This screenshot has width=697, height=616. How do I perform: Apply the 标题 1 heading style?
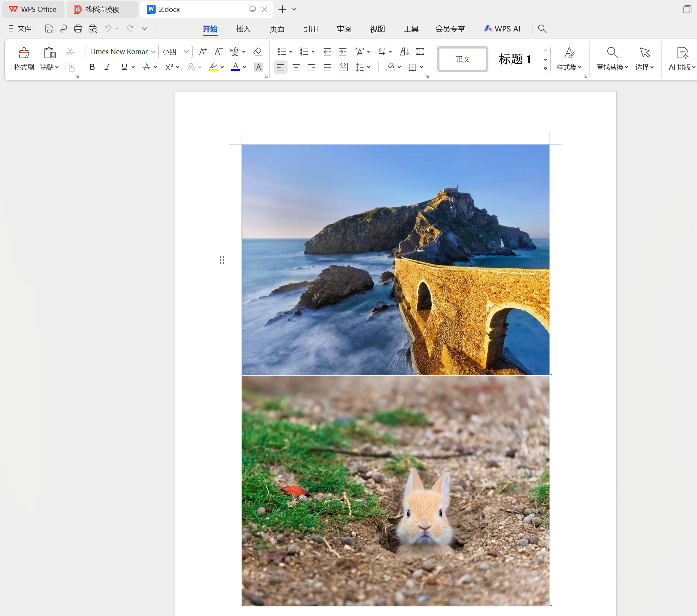pyautogui.click(x=515, y=59)
